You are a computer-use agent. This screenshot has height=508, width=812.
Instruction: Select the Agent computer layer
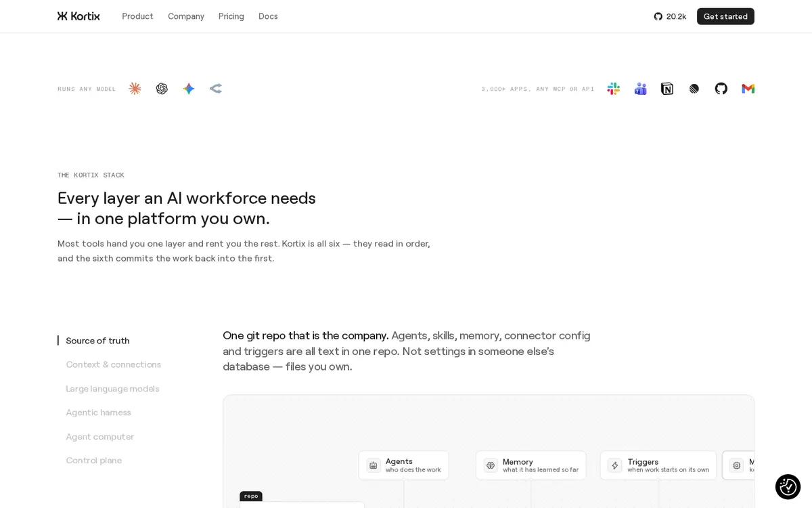click(100, 437)
